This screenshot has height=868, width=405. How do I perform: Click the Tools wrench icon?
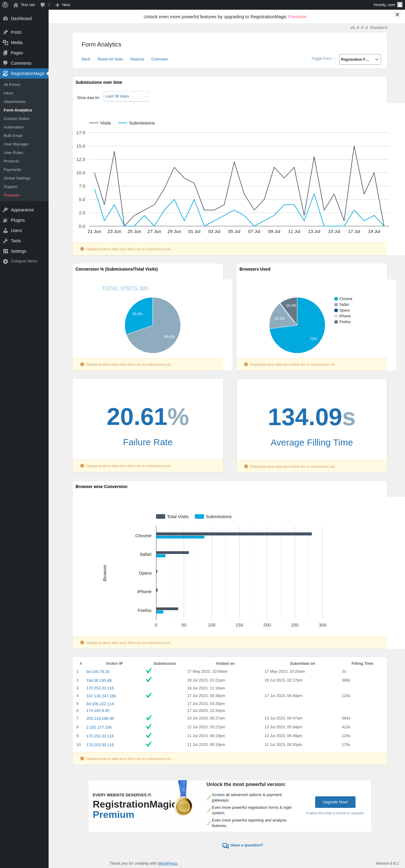click(5, 241)
